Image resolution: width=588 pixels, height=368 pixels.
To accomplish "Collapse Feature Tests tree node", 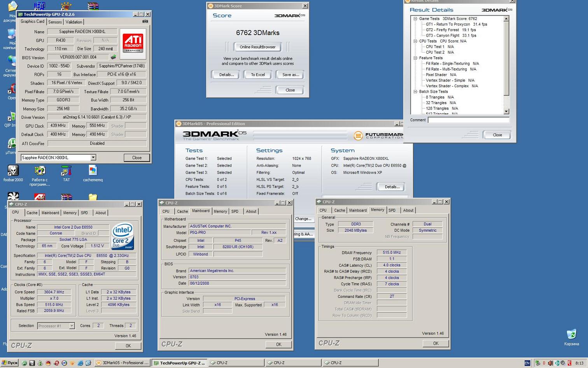I will coord(415,58).
